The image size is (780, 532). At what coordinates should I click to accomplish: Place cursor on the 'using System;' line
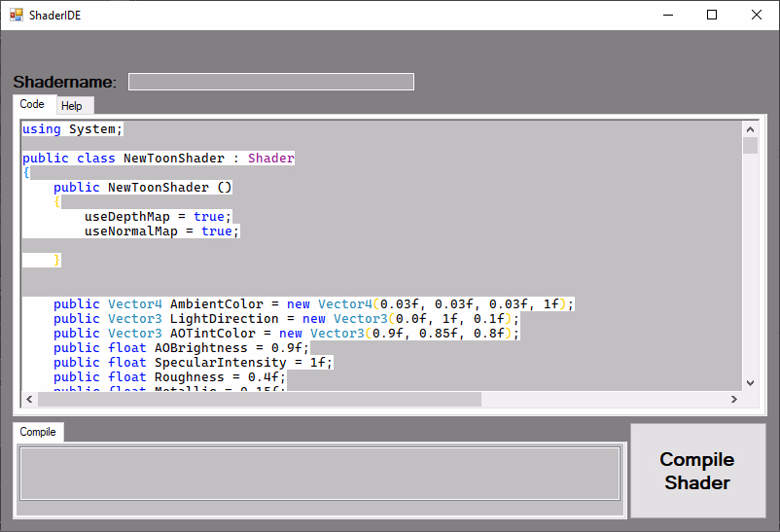pyautogui.click(x=72, y=129)
